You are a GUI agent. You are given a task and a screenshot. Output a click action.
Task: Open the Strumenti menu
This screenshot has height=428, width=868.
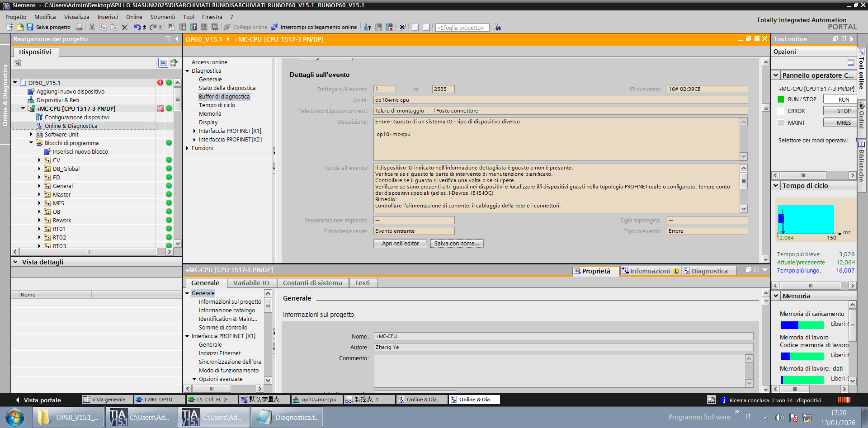162,17
